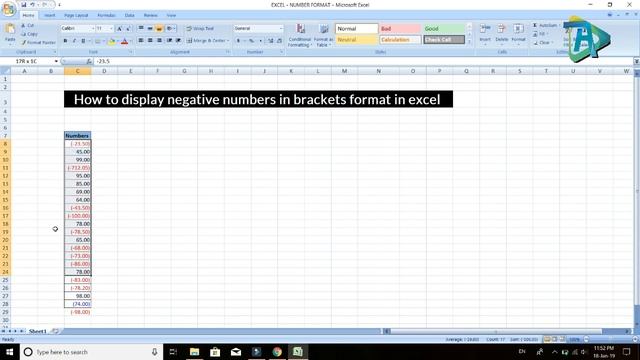This screenshot has width=640, height=360.
Task: Click the Insert Function fx icon
Action: [89, 61]
